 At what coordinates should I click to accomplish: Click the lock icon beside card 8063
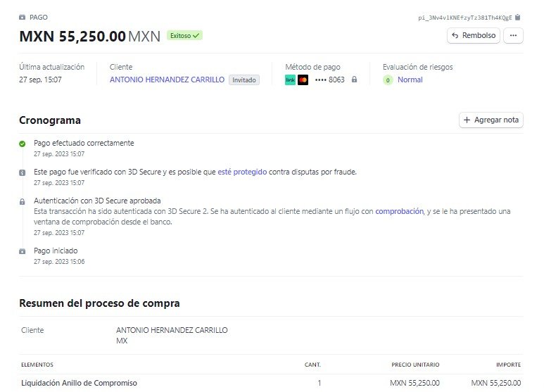tap(354, 80)
